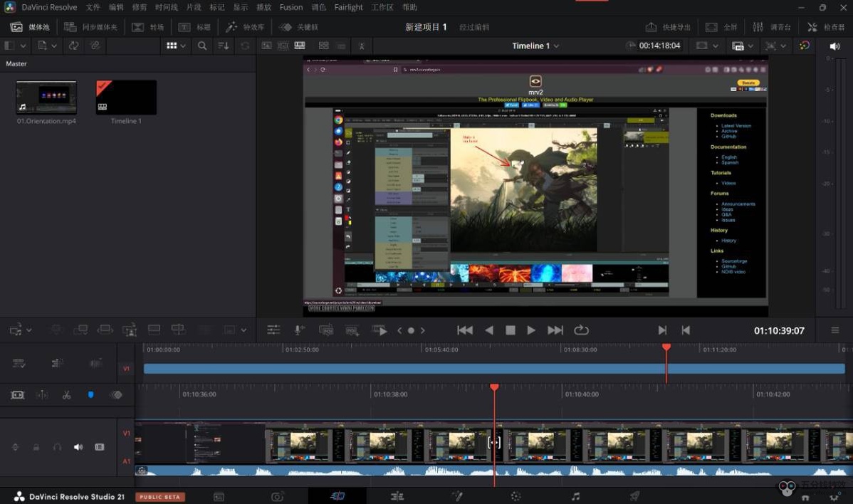Expand the import media dropdown arrow
Image resolution: width=853 pixels, height=504 pixels.
pyautogui.click(x=54, y=46)
